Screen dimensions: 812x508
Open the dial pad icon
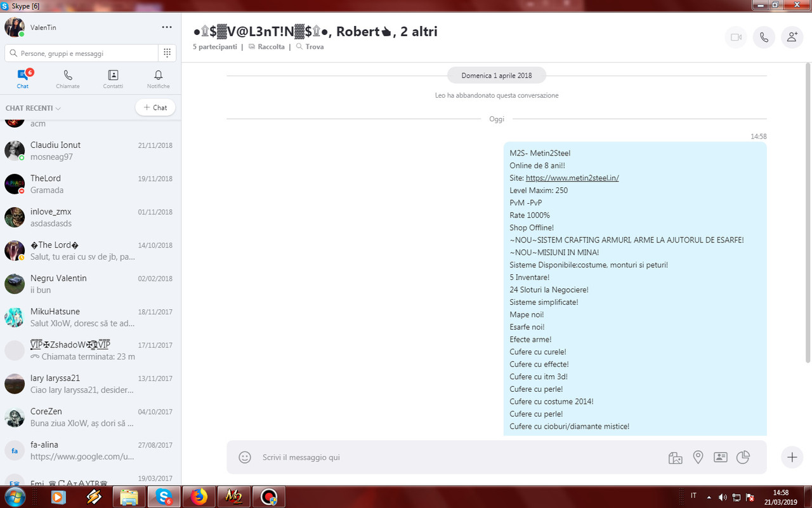[x=167, y=53]
